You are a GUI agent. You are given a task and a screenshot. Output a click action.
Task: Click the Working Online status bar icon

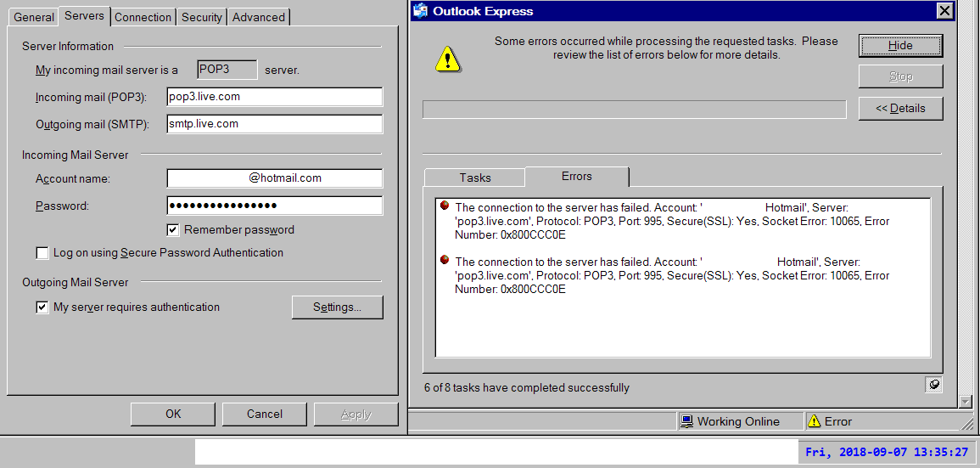point(687,421)
